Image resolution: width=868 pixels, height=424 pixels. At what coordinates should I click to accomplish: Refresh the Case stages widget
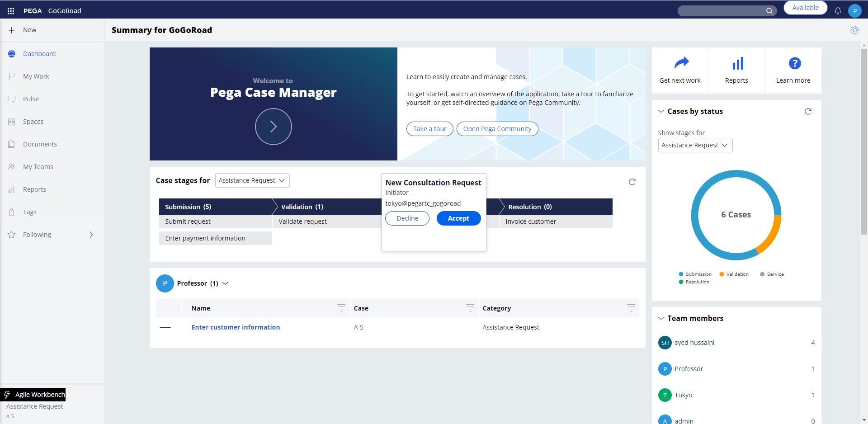pos(632,182)
